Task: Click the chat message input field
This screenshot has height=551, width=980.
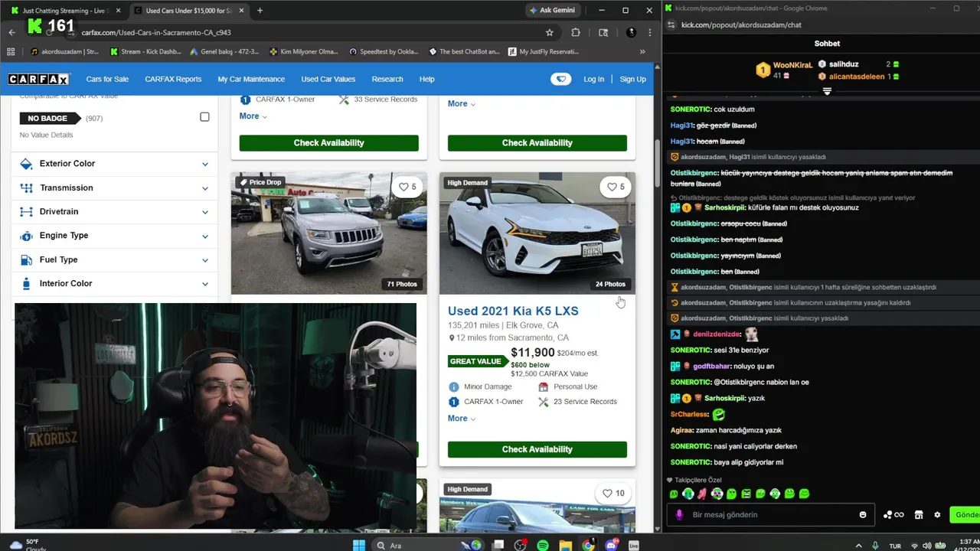Action: coord(772,515)
